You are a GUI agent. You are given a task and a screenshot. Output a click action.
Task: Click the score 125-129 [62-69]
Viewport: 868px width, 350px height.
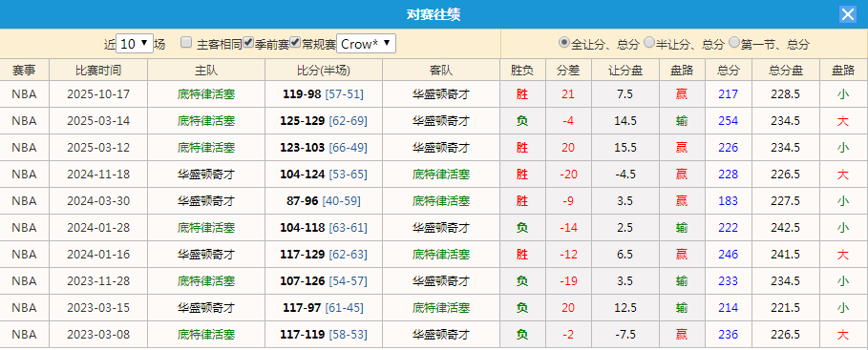tap(324, 121)
